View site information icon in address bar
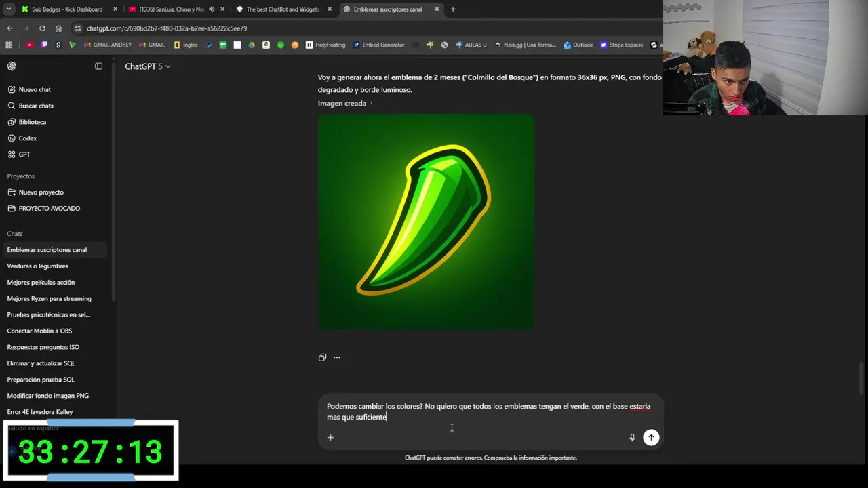868x488 pixels. tap(78, 28)
